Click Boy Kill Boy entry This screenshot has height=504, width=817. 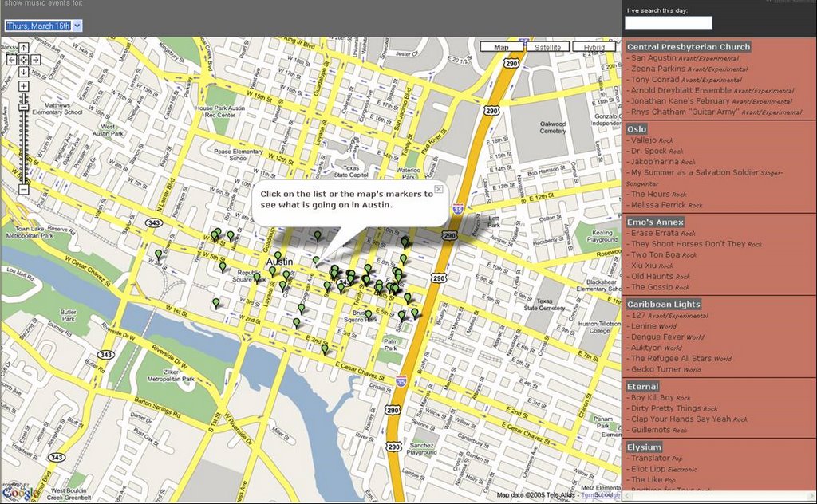(x=653, y=398)
